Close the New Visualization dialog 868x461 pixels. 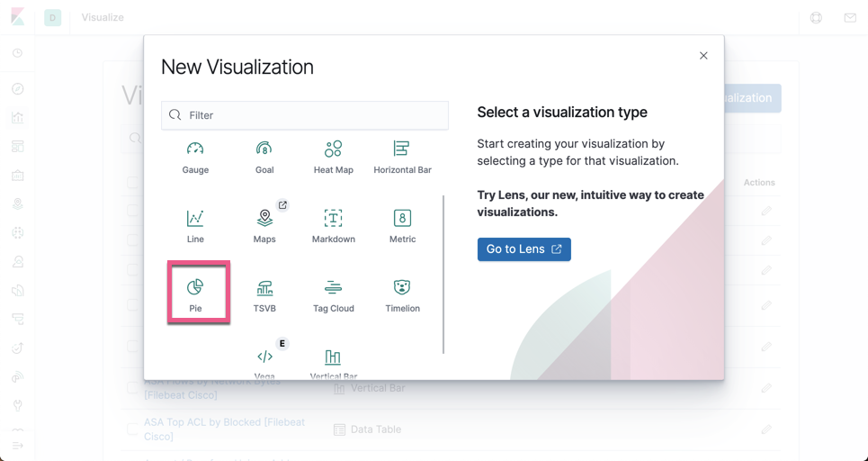point(703,56)
